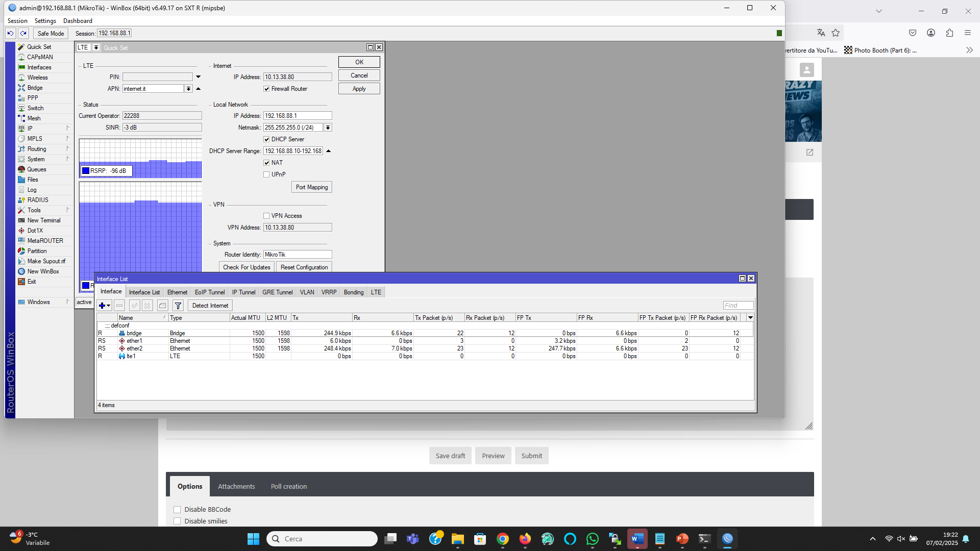
Task: Click the remove (minus) button in Interface List
Action: (x=119, y=306)
